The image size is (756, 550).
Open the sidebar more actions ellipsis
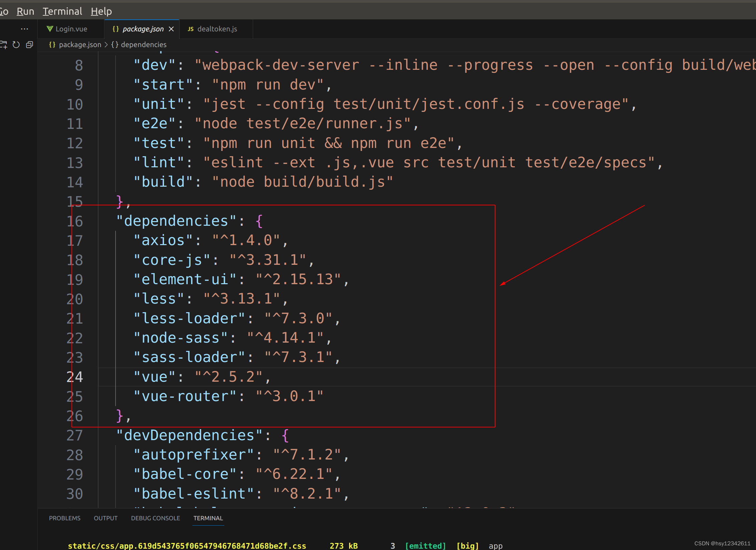click(24, 29)
